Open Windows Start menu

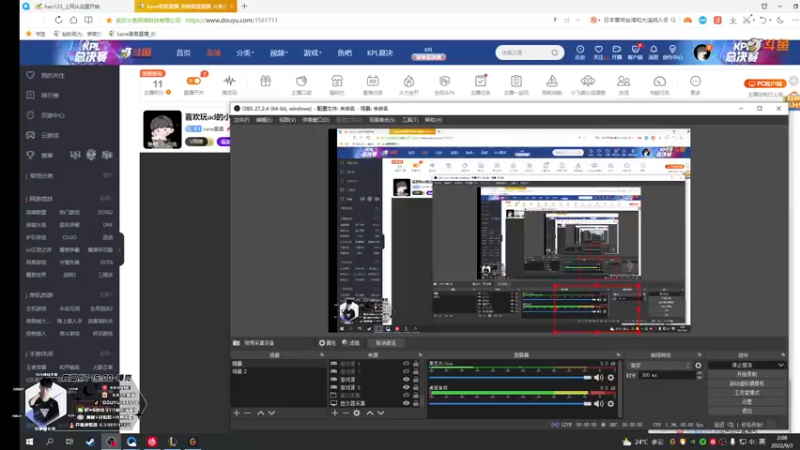pyautogui.click(x=29, y=442)
